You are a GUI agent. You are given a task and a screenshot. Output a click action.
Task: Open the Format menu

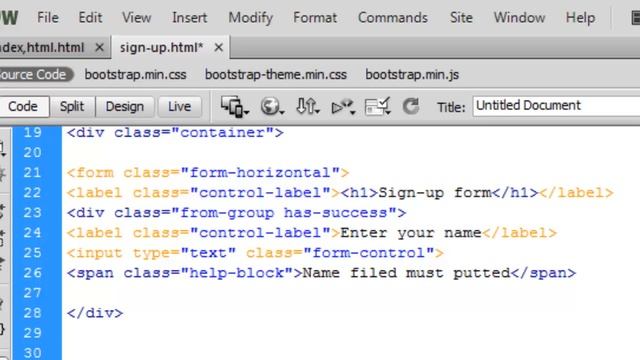pyautogui.click(x=315, y=18)
